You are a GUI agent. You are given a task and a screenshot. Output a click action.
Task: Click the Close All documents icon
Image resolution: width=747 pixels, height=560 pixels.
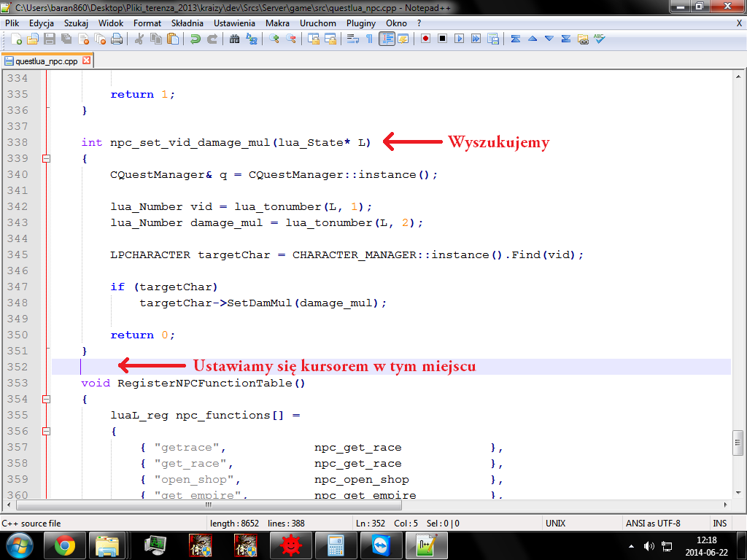tap(100, 39)
